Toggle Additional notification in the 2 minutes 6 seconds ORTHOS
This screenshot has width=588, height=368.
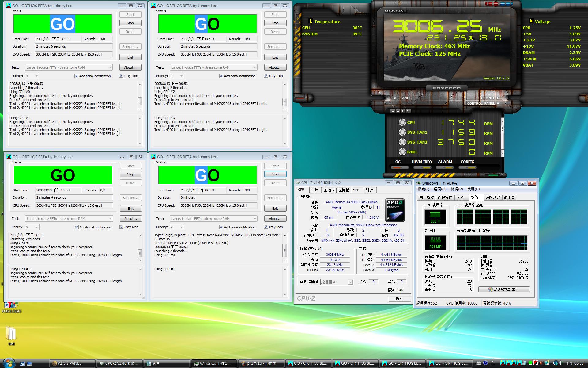[x=76, y=76]
